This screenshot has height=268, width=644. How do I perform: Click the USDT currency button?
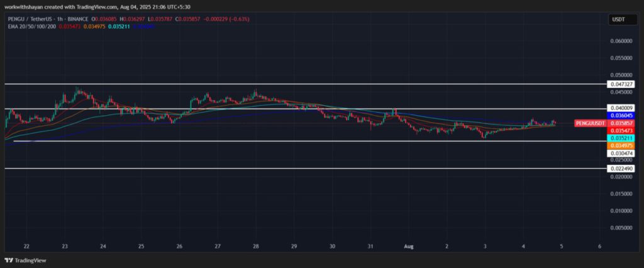619,20
